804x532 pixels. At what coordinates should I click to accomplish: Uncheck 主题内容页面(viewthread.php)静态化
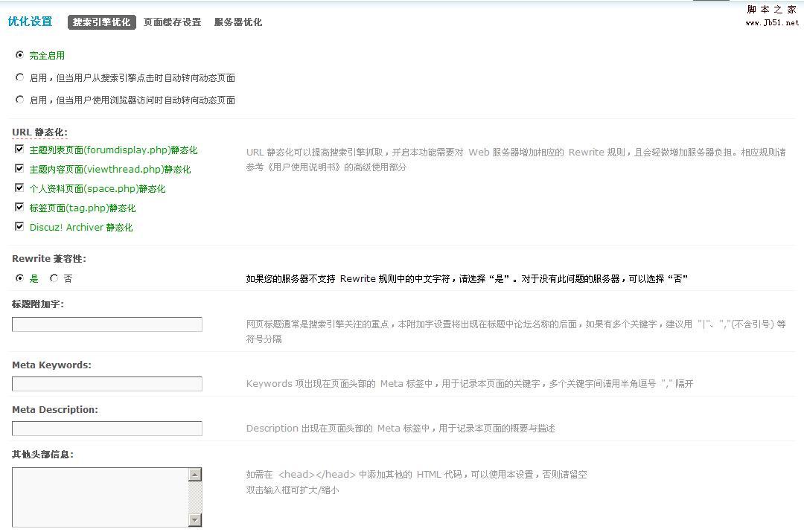[x=19, y=169]
